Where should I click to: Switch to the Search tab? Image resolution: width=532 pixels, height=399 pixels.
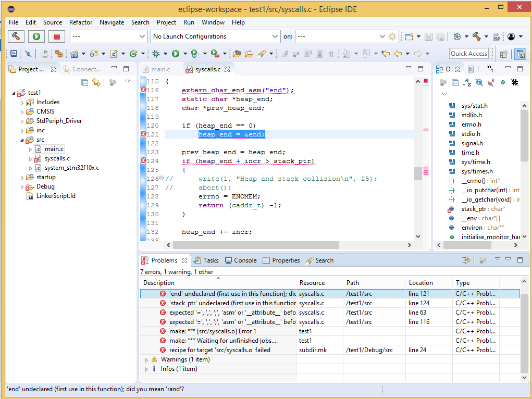pos(319,260)
